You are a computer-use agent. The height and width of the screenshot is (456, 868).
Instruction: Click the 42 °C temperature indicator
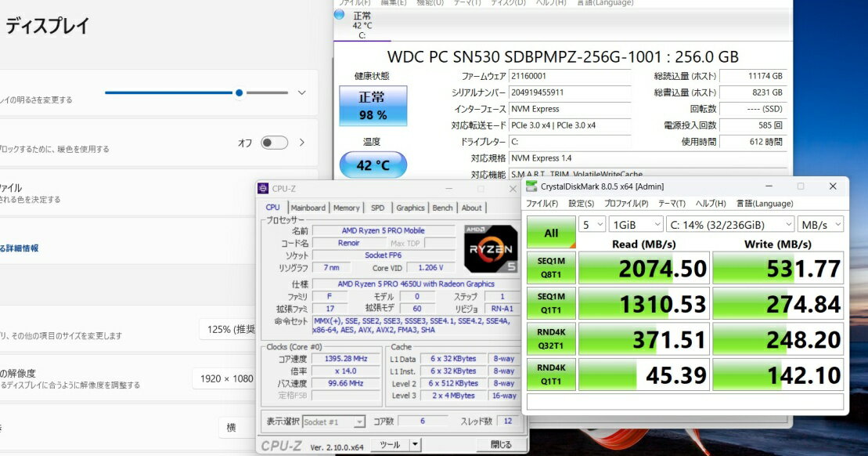click(373, 165)
